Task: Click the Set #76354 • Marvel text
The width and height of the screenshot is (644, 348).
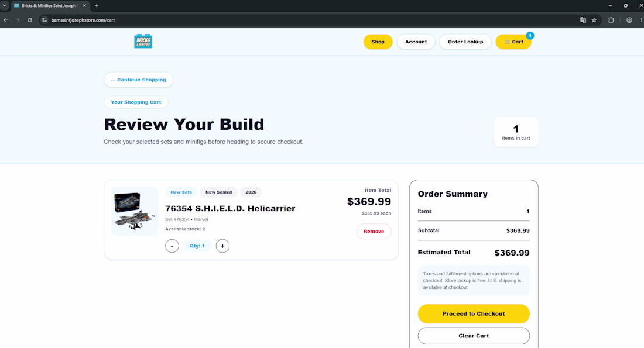Action: 186,219
